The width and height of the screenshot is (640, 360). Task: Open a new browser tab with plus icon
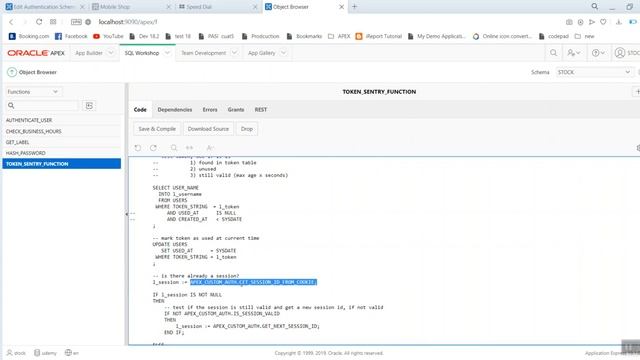point(354,7)
